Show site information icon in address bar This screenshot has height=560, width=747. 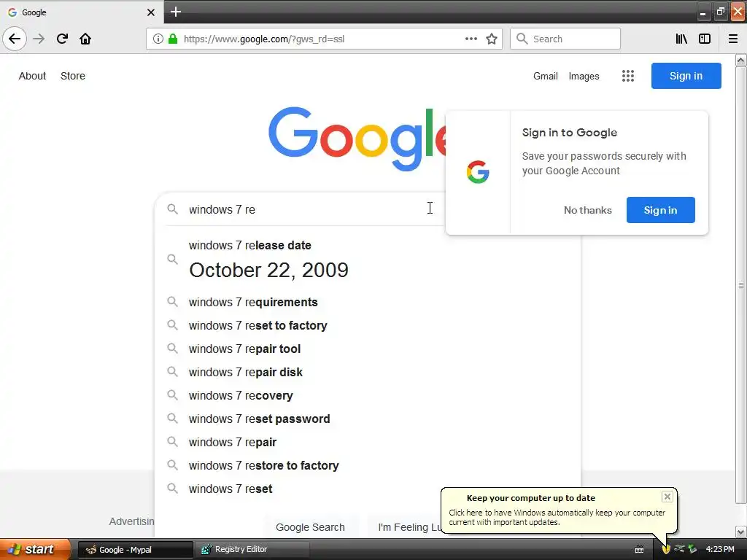coord(158,39)
